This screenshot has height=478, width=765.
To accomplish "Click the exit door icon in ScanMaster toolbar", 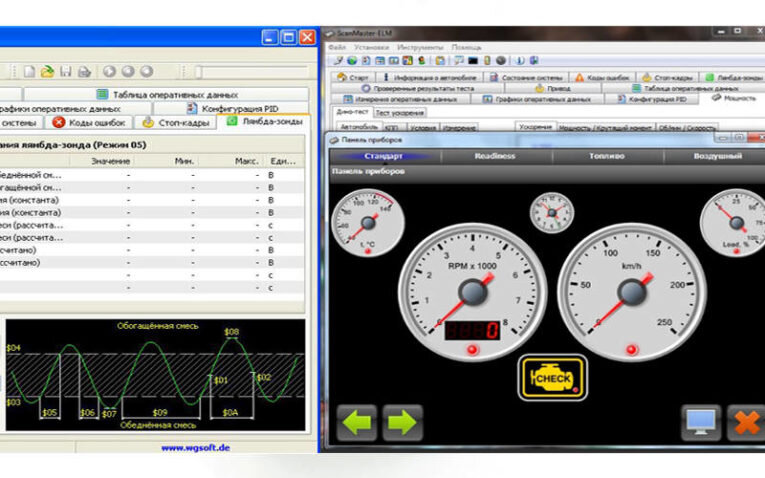I will [x=534, y=60].
